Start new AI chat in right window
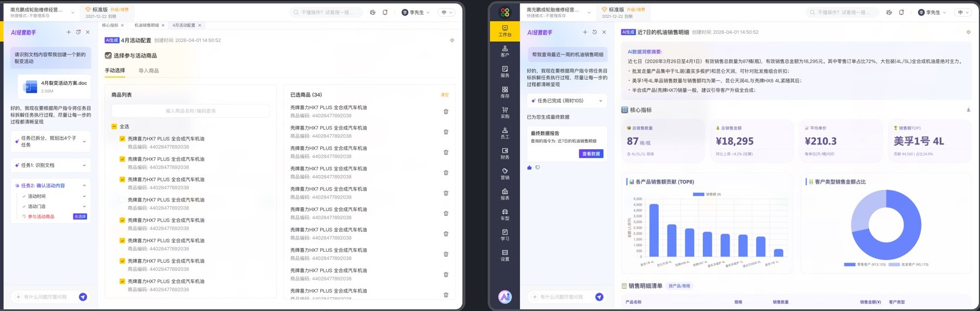 (585, 32)
